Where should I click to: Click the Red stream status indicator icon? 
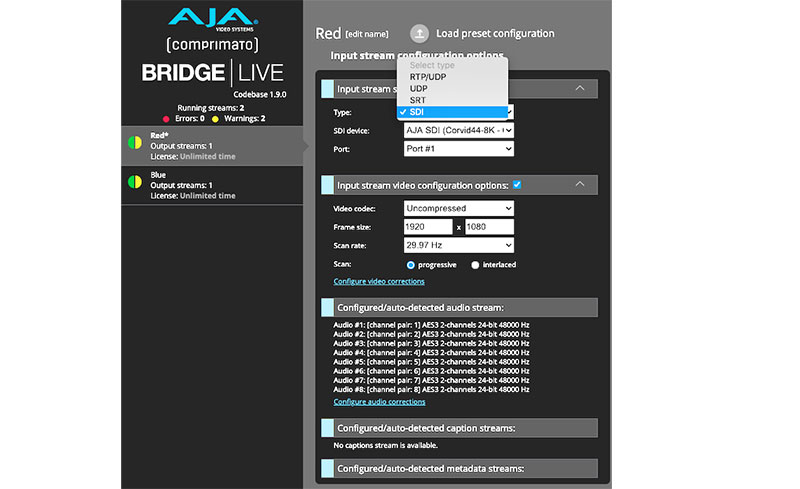[x=135, y=142]
